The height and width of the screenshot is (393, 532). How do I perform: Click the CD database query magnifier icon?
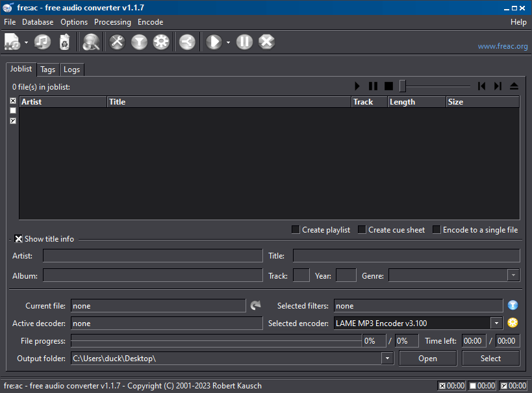tap(92, 42)
